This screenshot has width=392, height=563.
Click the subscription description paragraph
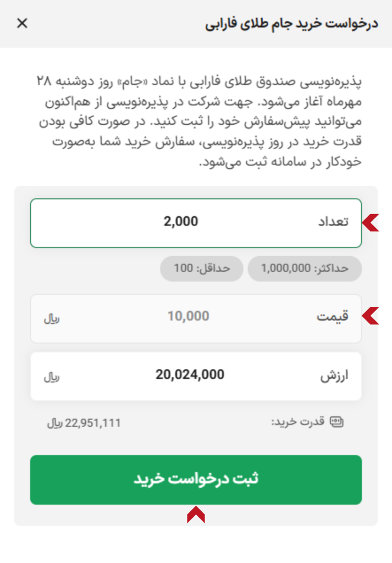(x=200, y=122)
